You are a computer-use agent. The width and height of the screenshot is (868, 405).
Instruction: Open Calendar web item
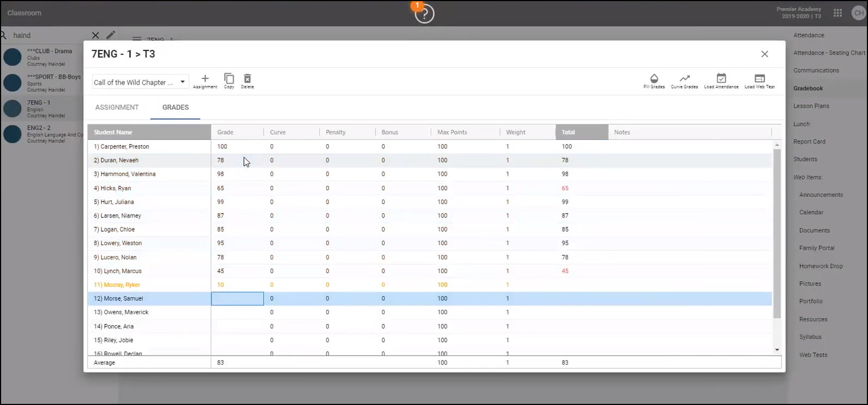[811, 213]
